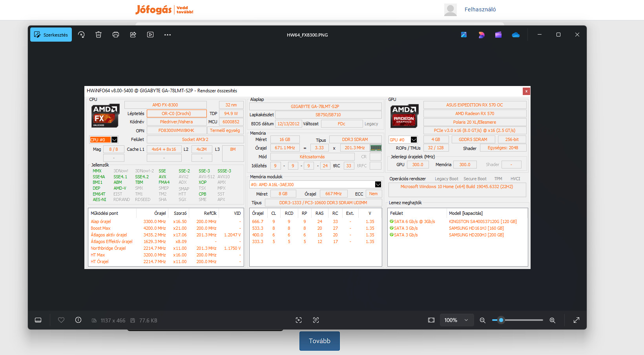The image size is (644, 355).
Task: Click the Northbridge Órajel row label
Action: [108, 248]
